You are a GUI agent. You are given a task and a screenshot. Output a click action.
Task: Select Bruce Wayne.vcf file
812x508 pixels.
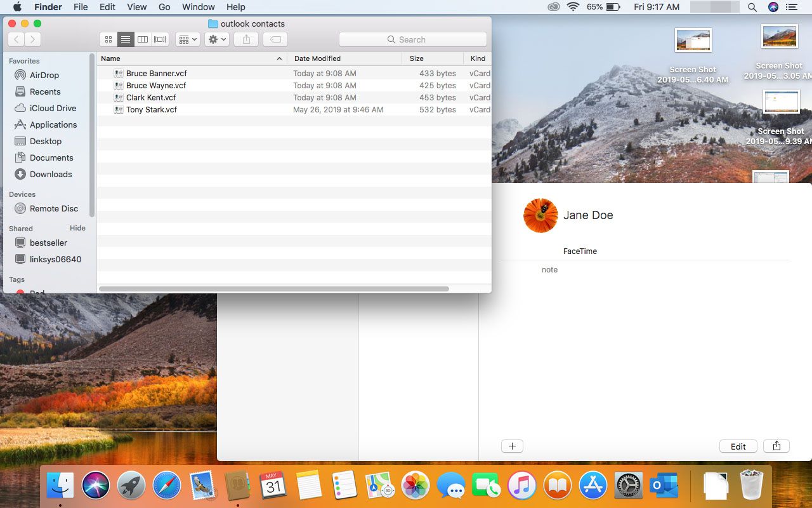click(x=294, y=86)
